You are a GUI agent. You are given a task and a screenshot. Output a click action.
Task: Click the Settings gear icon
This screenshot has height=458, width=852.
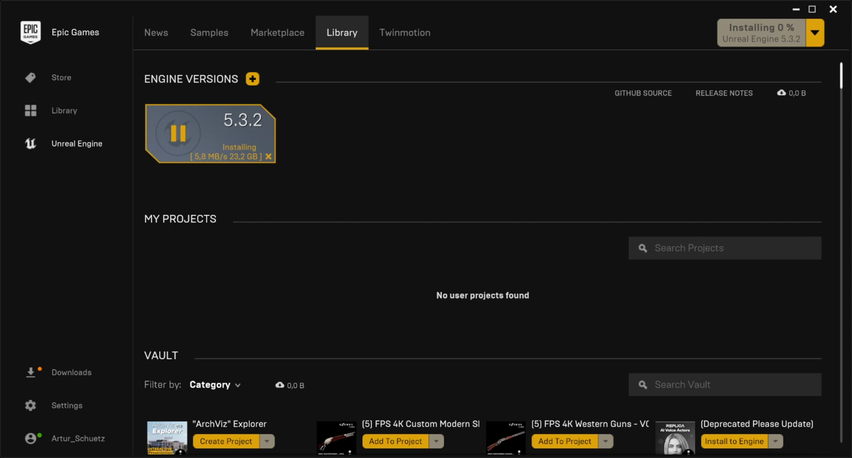[x=30, y=405]
